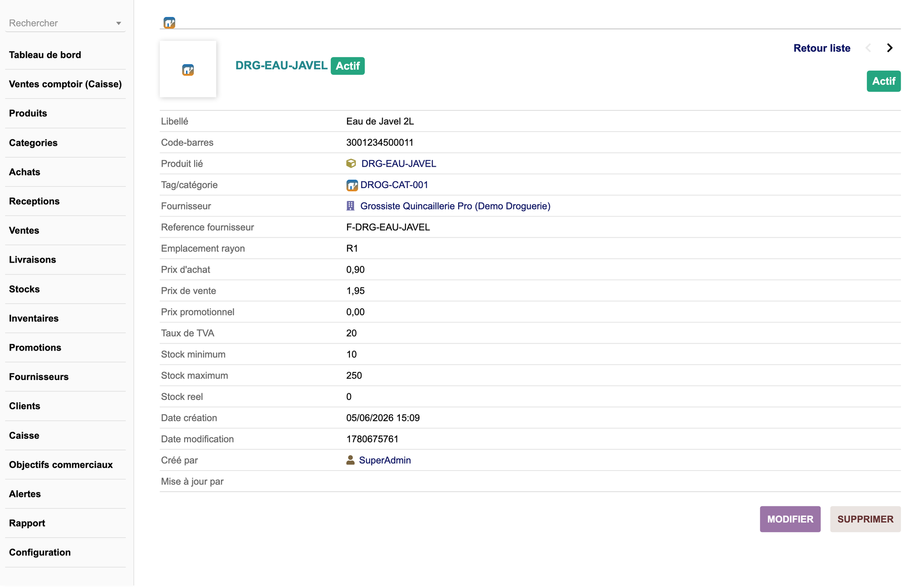Open the Configuration menu item
This screenshot has height=588, width=924.
[66, 552]
